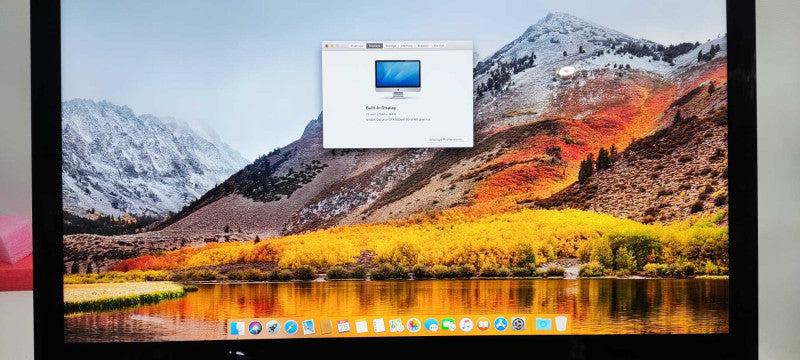Switch to the Memory tab
800x360 pixels.
click(407, 46)
